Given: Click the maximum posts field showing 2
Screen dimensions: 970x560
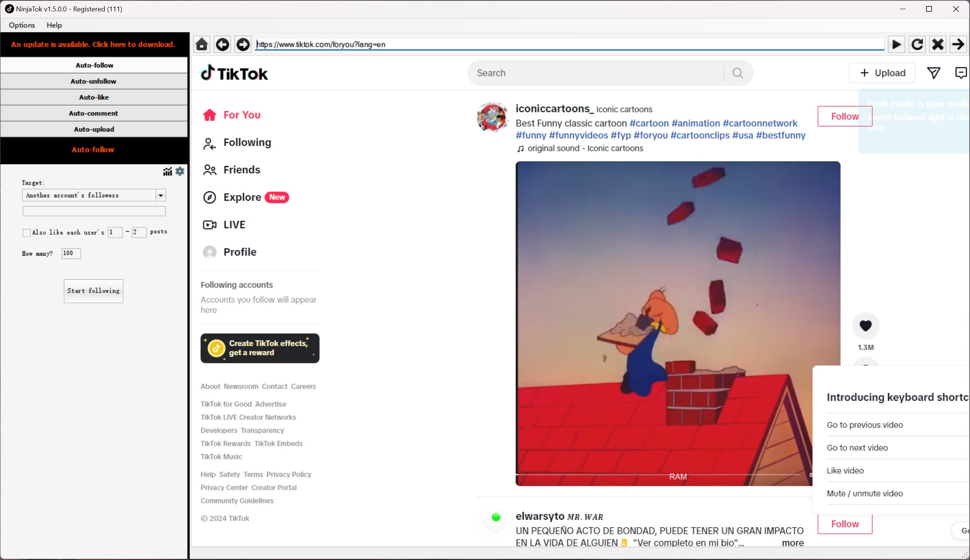Looking at the screenshot, I should tap(139, 232).
